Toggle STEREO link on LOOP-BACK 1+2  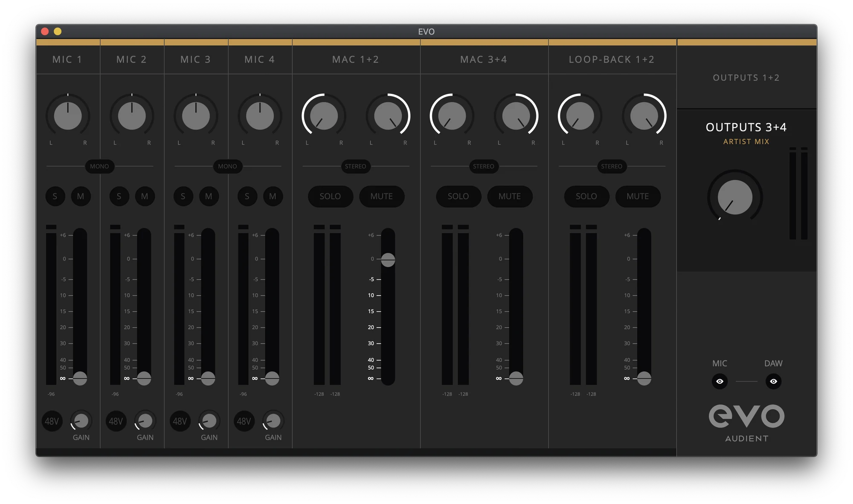pyautogui.click(x=612, y=166)
